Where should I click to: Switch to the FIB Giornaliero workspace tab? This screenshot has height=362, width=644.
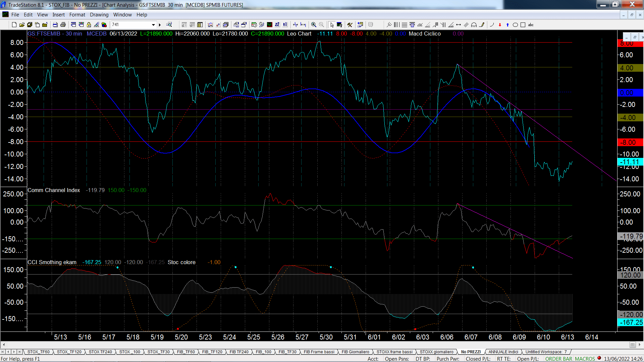point(355,352)
